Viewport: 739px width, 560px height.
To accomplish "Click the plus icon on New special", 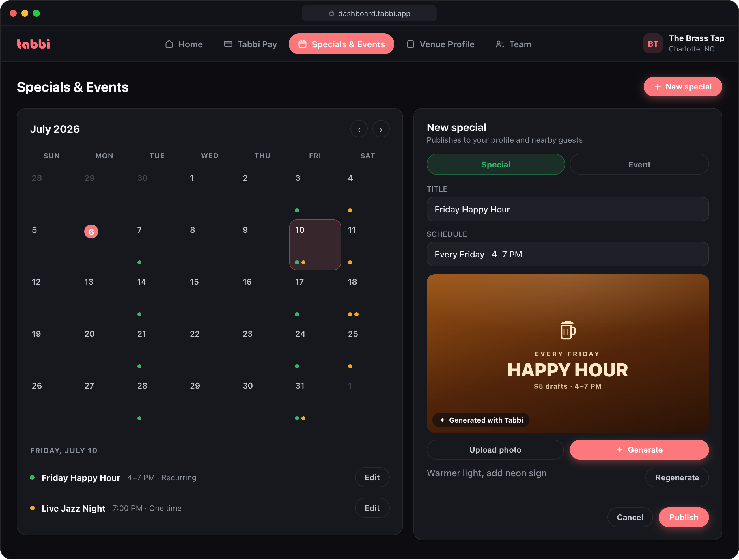I will click(658, 87).
